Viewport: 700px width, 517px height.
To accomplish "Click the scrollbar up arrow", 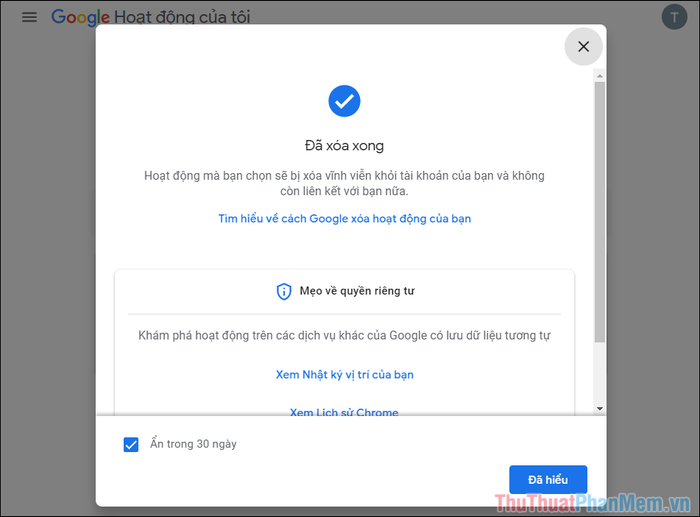I will click(x=600, y=76).
